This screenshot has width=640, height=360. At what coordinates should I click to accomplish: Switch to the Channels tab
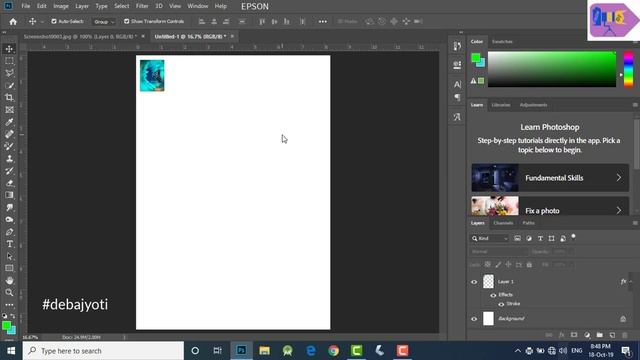click(503, 223)
